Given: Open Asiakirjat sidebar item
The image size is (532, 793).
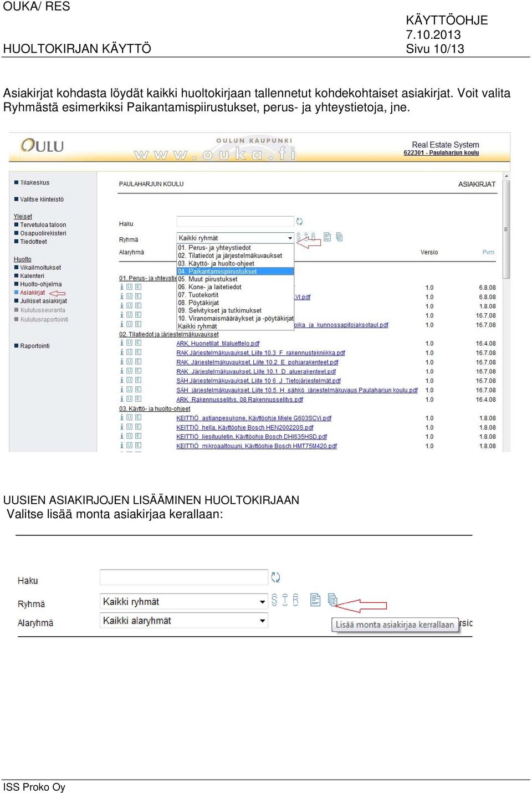Looking at the screenshot, I should tap(33, 292).
